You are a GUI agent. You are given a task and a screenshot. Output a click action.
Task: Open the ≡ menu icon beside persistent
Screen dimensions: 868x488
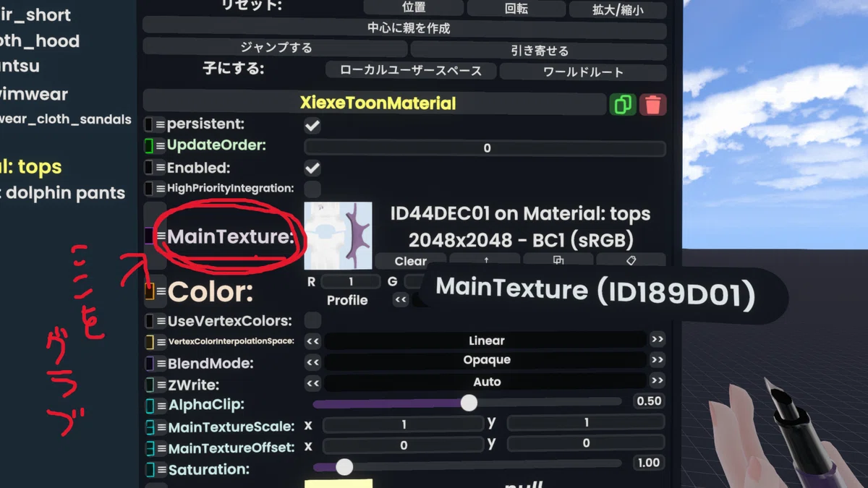click(x=161, y=125)
